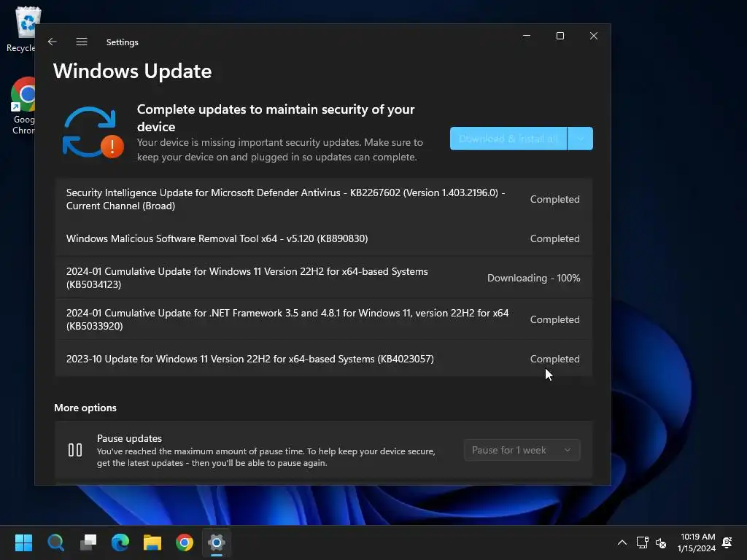Select the Cumulative Update KB5034123 entry
The width and height of the screenshot is (747, 560).
[x=323, y=278]
